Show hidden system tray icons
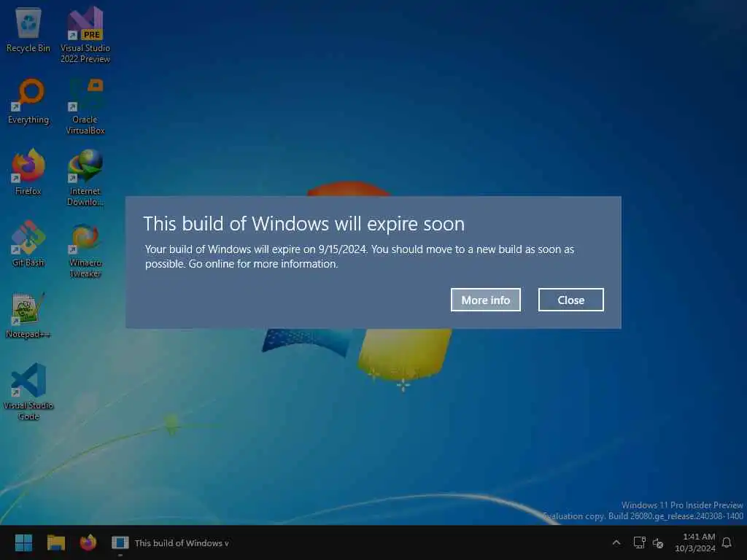The height and width of the screenshot is (560, 747). pyautogui.click(x=616, y=542)
